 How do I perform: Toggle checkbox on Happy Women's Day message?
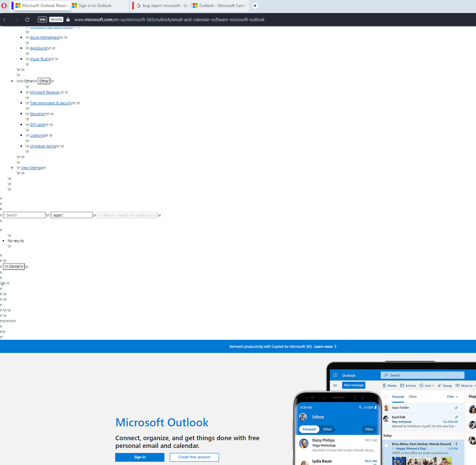pyautogui.click(x=386, y=445)
